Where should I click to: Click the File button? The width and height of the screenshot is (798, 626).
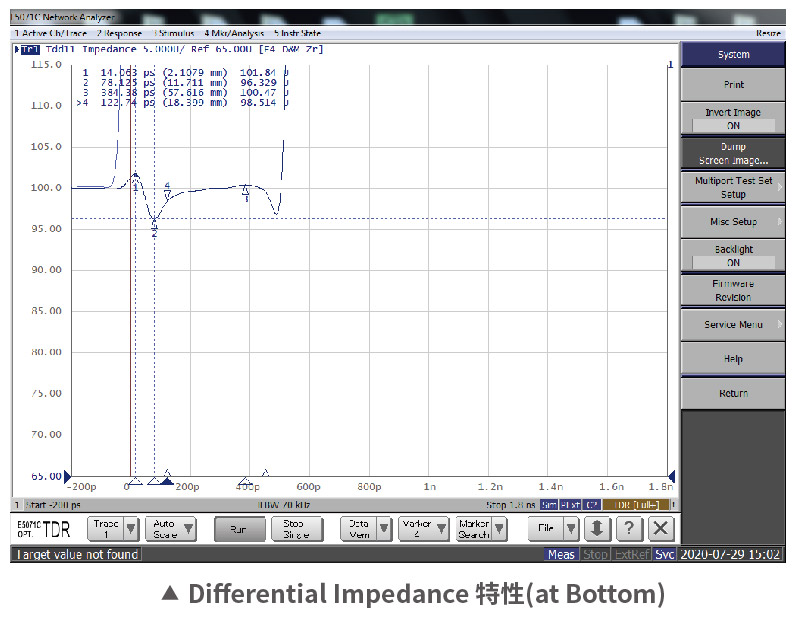coord(547,529)
